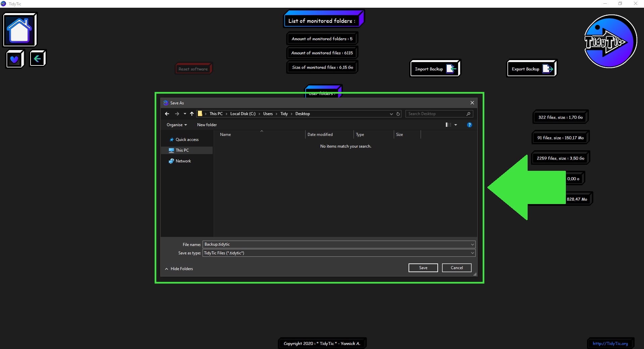Click the TidyTic round logo
The image size is (644, 349).
610,41
